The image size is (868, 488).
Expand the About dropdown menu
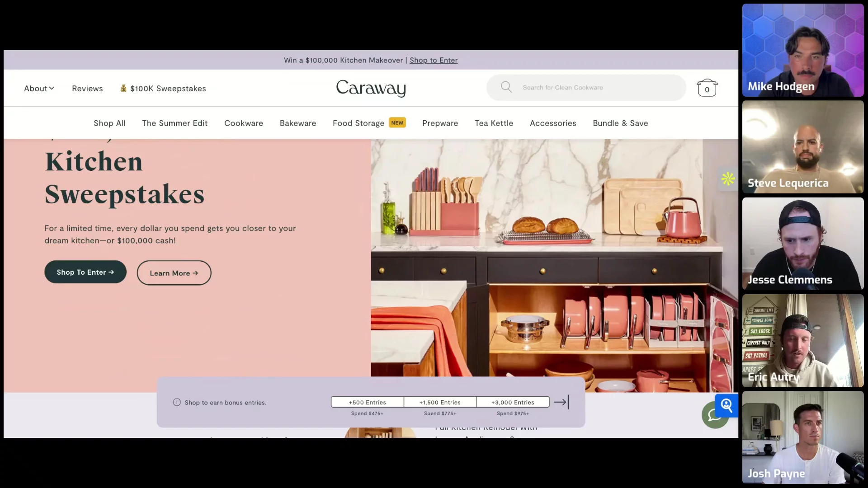pos(39,89)
